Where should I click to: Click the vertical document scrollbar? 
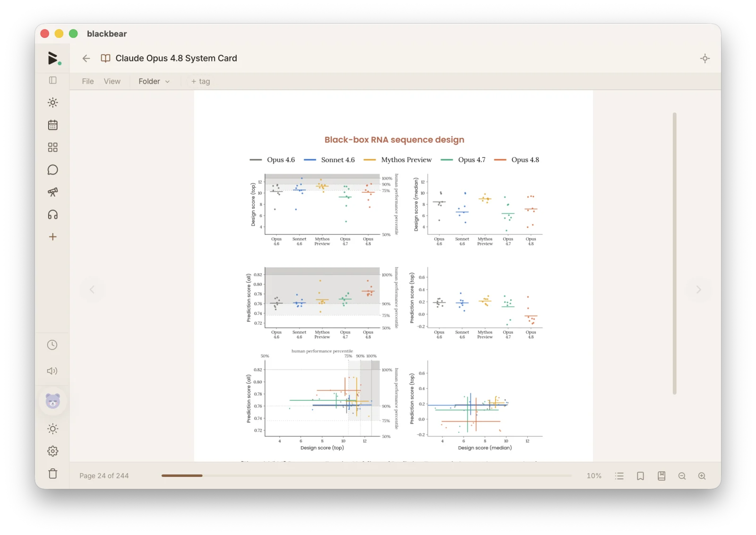click(674, 253)
